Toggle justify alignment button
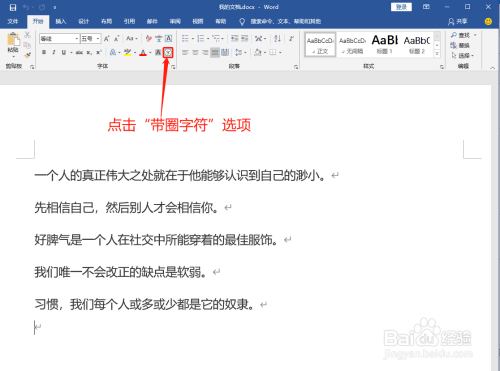Viewport: 500px width, 371px height. tap(215, 53)
